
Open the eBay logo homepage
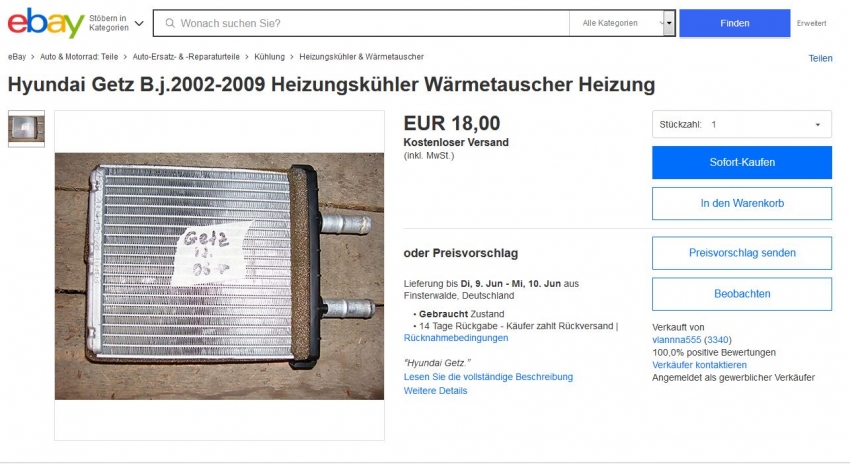coord(46,23)
